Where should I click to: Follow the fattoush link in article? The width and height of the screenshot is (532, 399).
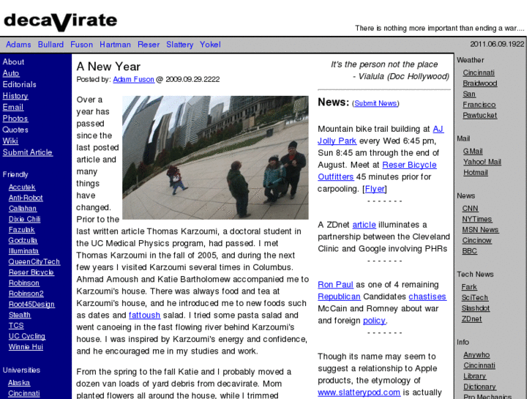point(145,315)
